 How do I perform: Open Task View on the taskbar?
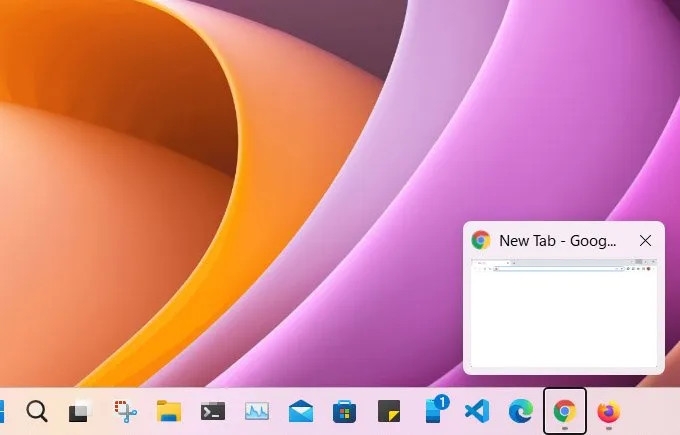tap(80, 410)
